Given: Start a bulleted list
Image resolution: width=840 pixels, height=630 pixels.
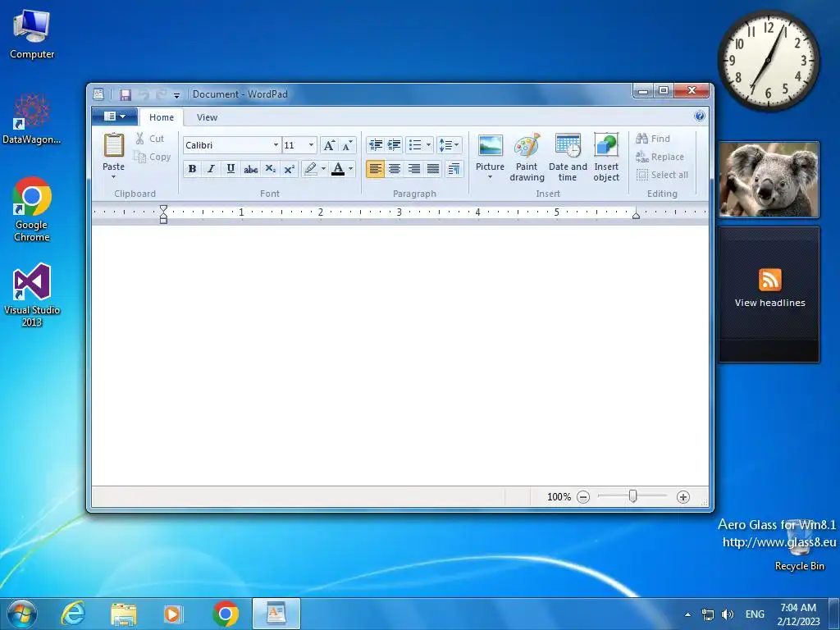Looking at the screenshot, I should click(415, 144).
